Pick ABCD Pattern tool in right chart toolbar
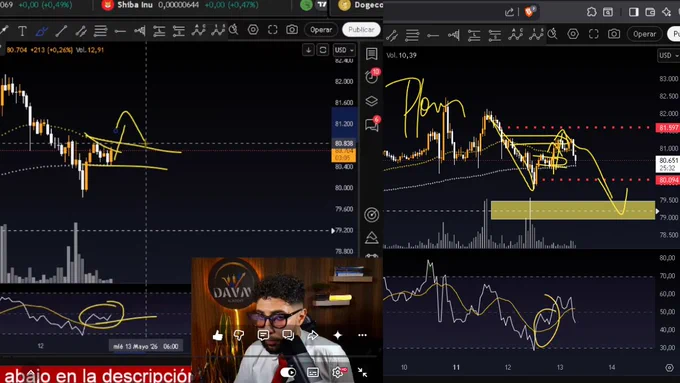 coord(515,34)
